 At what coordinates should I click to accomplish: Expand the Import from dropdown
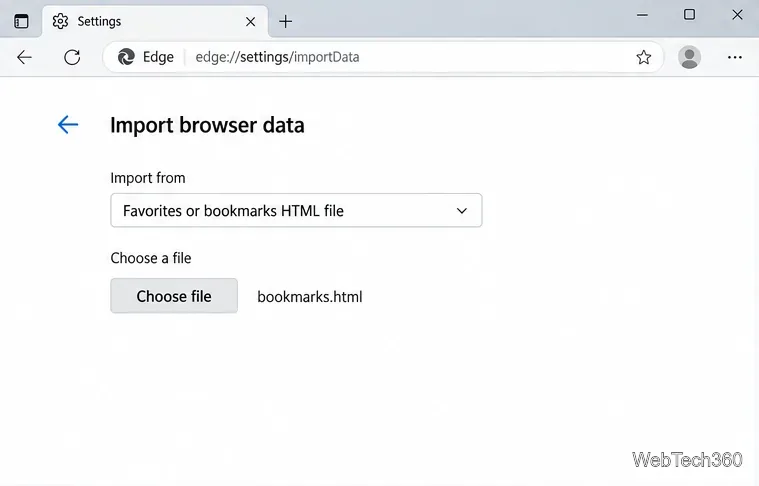(296, 210)
